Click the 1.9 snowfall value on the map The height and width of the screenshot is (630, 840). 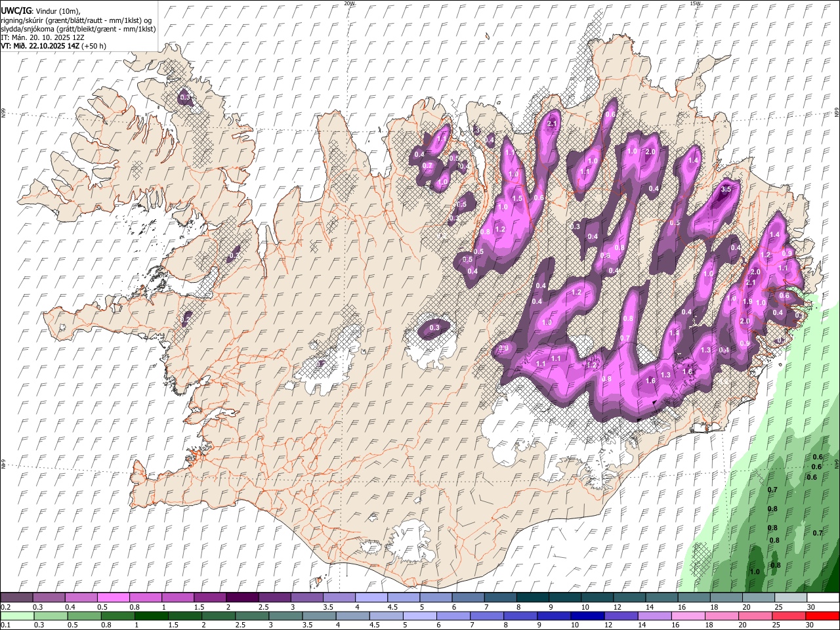[747, 302]
